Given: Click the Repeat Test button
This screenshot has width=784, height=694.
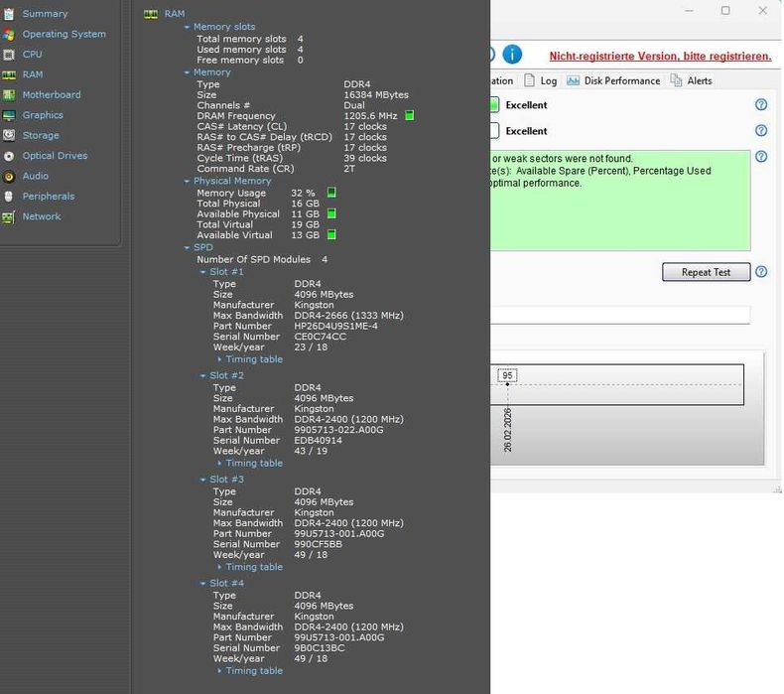Looking at the screenshot, I should tap(706, 272).
